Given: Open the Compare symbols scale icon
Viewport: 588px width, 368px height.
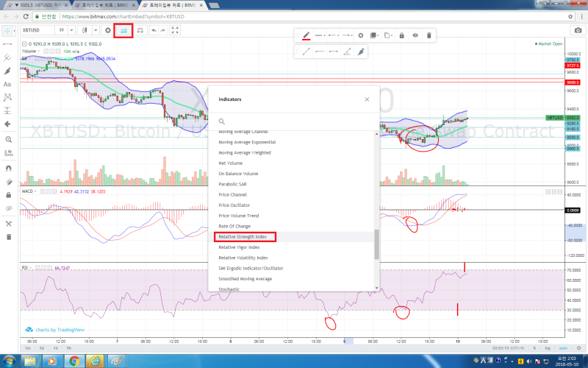Looking at the screenshot, I should tap(140, 30).
